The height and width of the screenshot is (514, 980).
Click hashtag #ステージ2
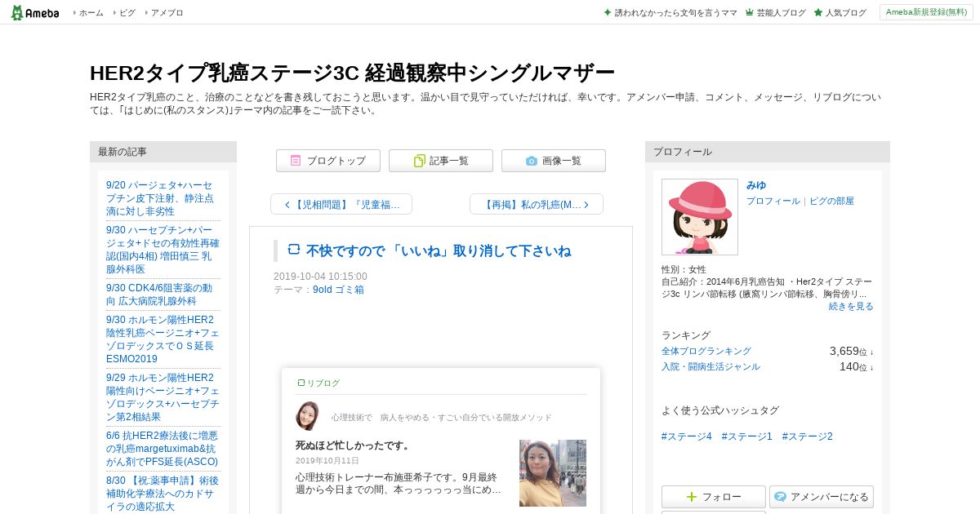[807, 436]
